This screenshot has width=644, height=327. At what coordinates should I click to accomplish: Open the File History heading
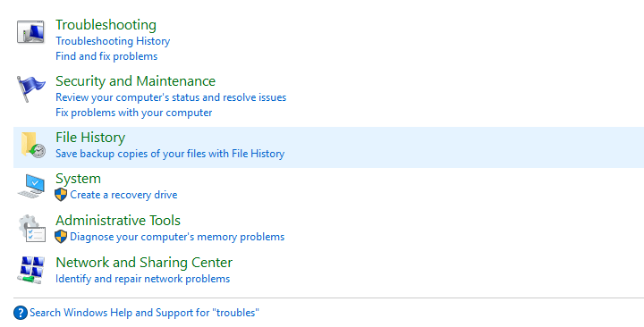coord(90,137)
